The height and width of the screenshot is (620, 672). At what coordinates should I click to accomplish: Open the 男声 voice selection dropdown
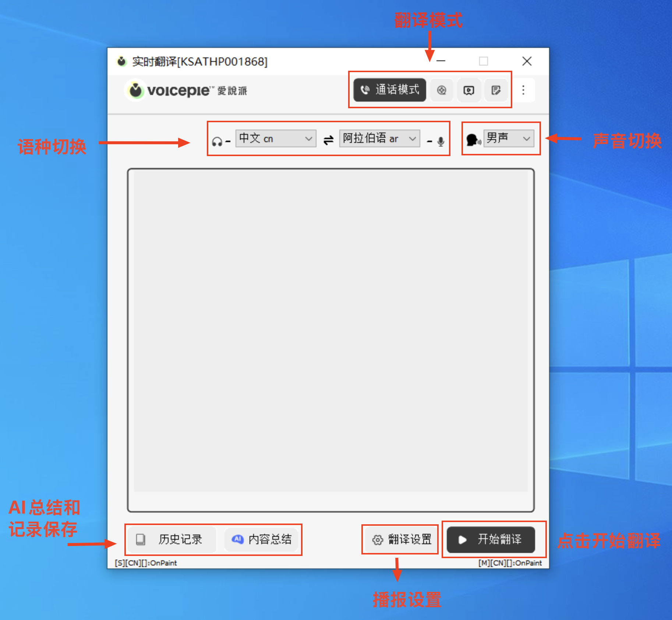(x=509, y=138)
